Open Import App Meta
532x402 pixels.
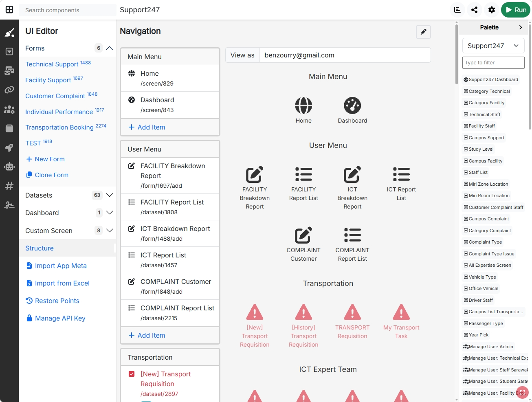point(56,266)
